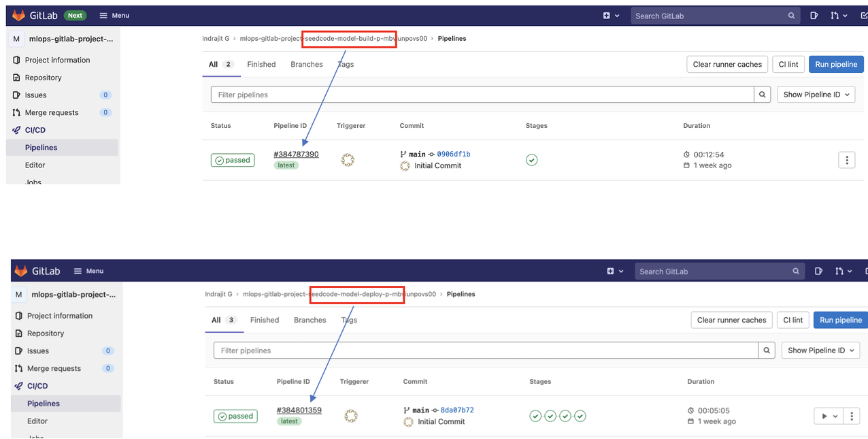Click the GitLab logo in the bottom screenshot
Image resolution: width=868 pixels, height=439 pixels.
[38, 271]
